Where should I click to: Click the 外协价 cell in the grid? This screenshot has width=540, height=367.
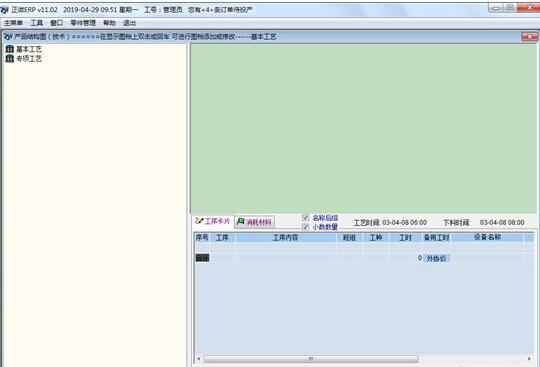click(436, 258)
